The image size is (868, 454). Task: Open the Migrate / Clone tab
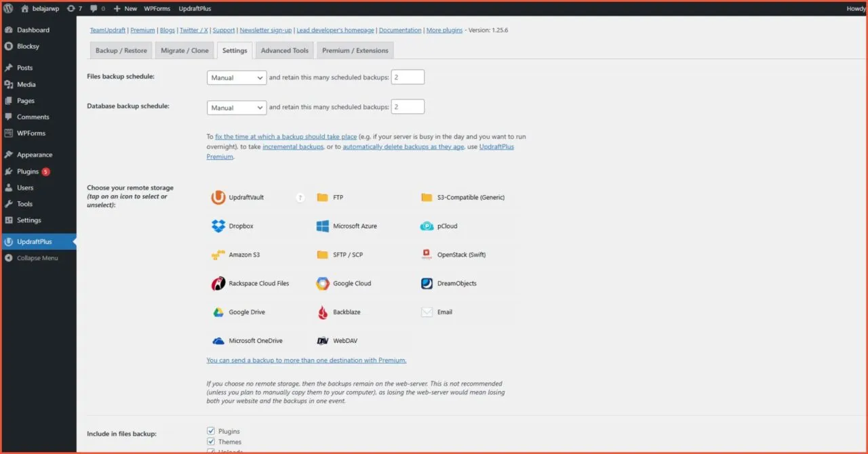point(184,49)
